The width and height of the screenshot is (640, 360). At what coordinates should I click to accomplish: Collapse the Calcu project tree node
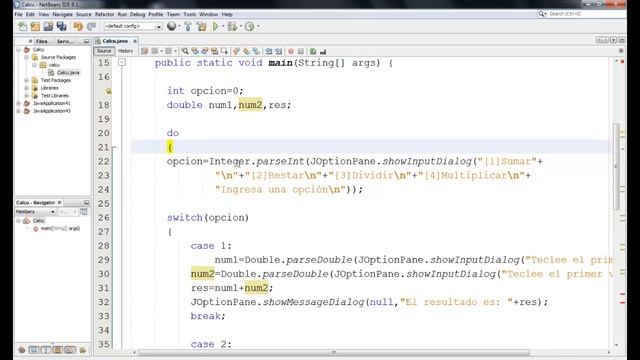18,49
